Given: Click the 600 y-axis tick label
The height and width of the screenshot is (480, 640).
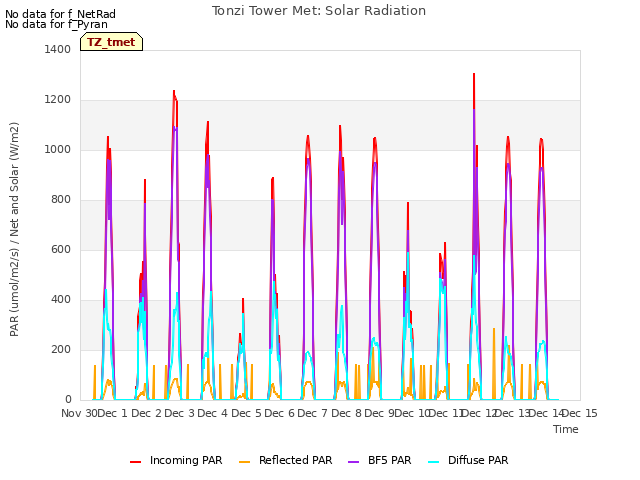Looking at the screenshot, I should [61, 249].
